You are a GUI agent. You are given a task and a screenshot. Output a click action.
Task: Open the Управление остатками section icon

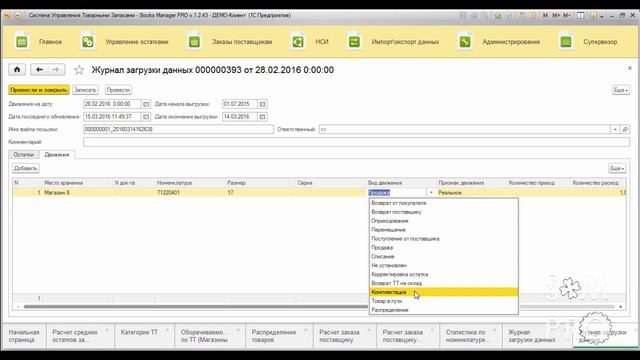click(x=88, y=42)
